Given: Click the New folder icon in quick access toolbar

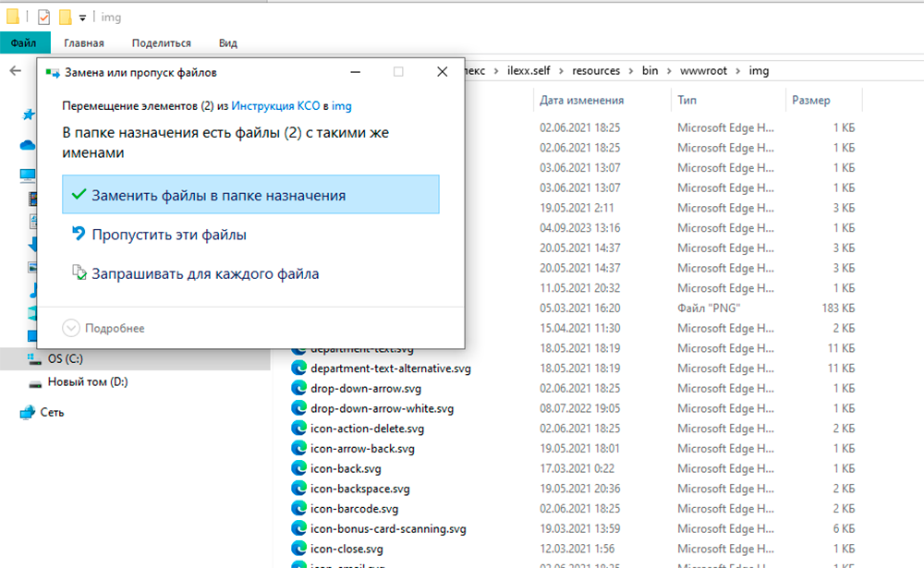Looking at the screenshot, I should coord(66,18).
